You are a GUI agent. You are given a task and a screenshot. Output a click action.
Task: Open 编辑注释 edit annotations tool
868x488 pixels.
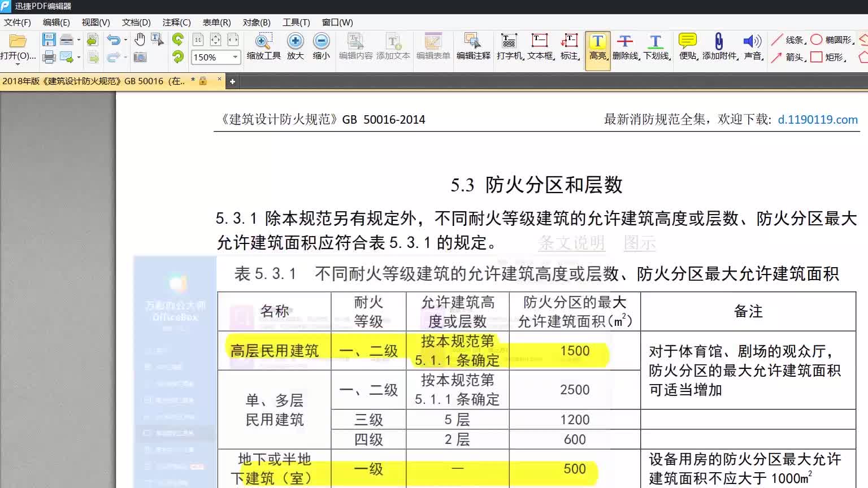click(x=473, y=47)
